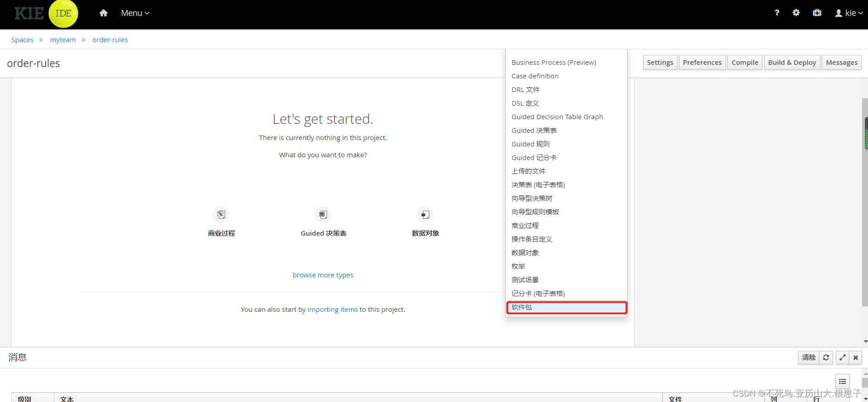Viewport: 868px width, 402px height.
Task: Follow the browse more types link
Action: pyautogui.click(x=323, y=275)
